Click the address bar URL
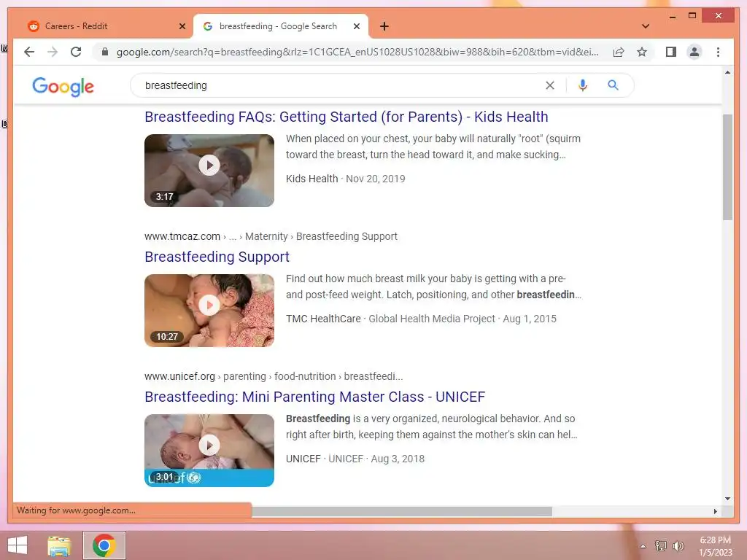Image resolution: width=747 pixels, height=560 pixels. pyautogui.click(x=357, y=52)
